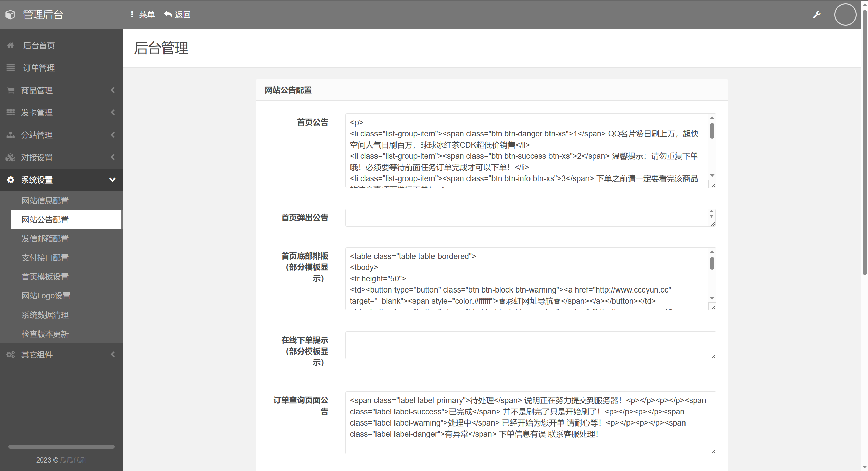Click the gears icon for 其它组件
Viewport: 868px width, 471px height.
11,355
